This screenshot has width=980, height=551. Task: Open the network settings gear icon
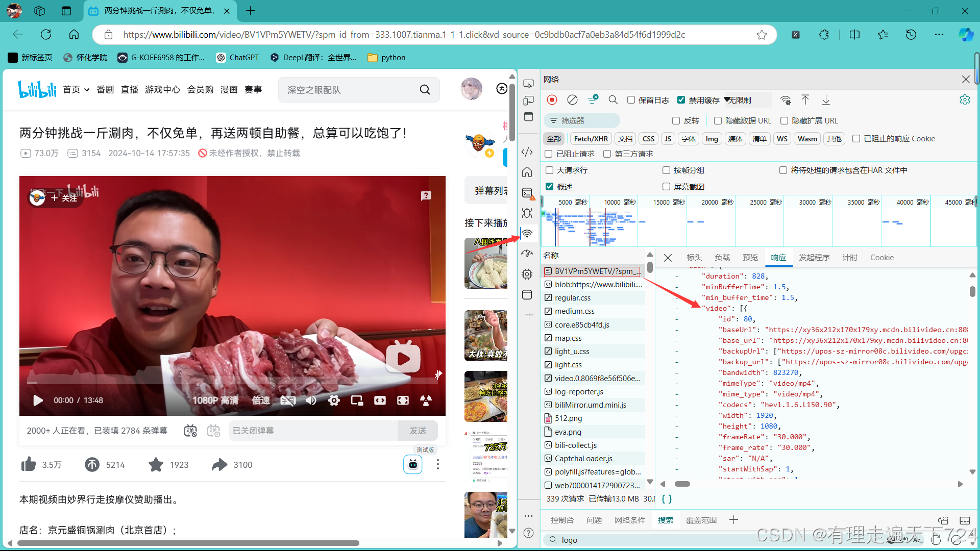pos(964,100)
